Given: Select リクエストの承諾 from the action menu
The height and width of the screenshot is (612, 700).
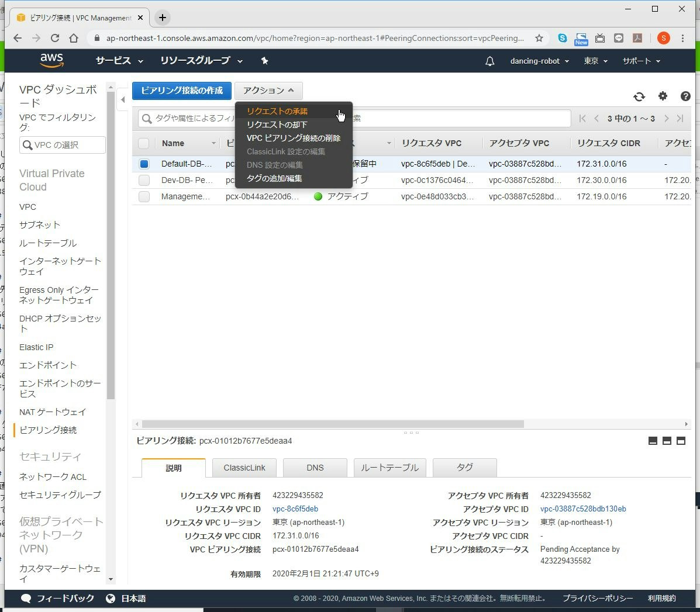Looking at the screenshot, I should click(x=277, y=112).
